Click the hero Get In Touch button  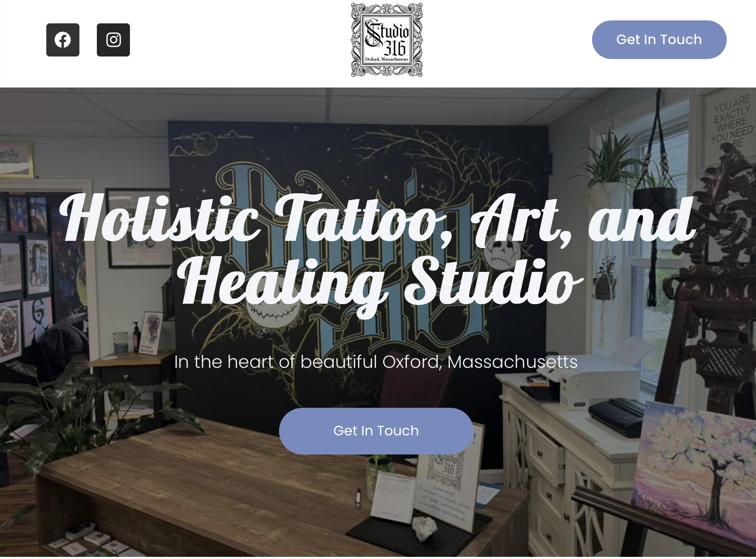[x=376, y=431]
